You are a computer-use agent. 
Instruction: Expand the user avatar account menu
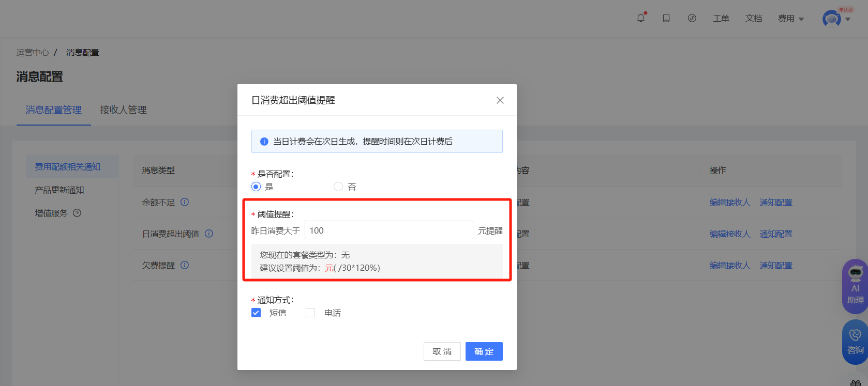[x=836, y=19]
